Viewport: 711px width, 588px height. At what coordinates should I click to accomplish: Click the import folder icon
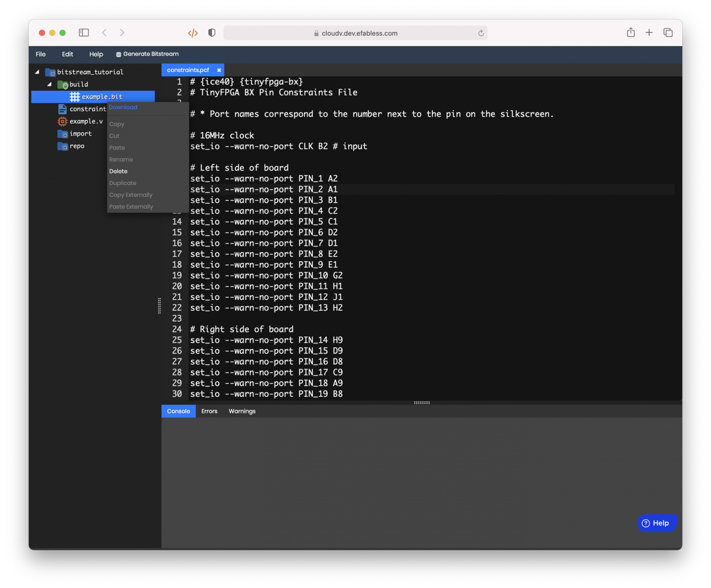click(62, 134)
